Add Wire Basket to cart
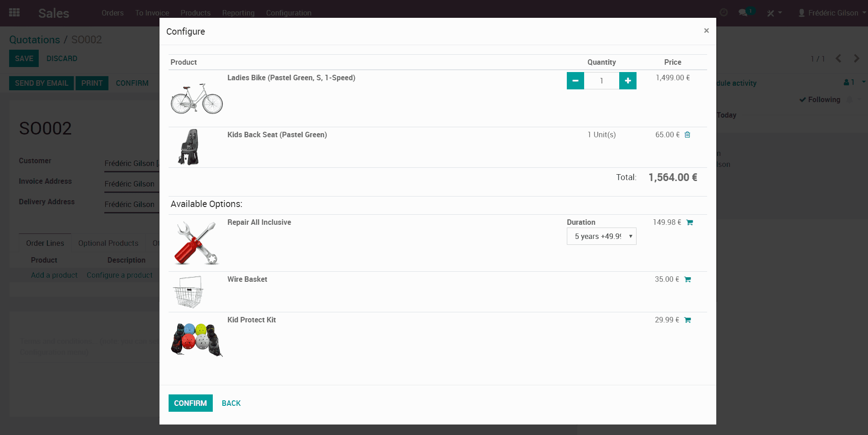868x435 pixels. click(x=688, y=280)
